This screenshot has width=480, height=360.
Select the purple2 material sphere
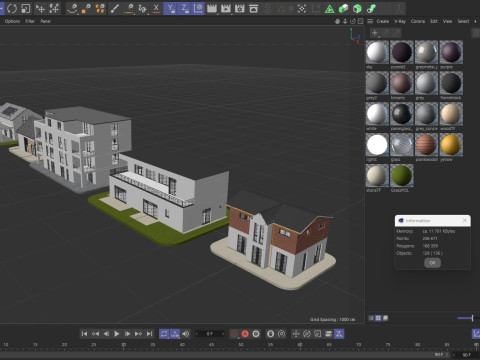click(402, 52)
